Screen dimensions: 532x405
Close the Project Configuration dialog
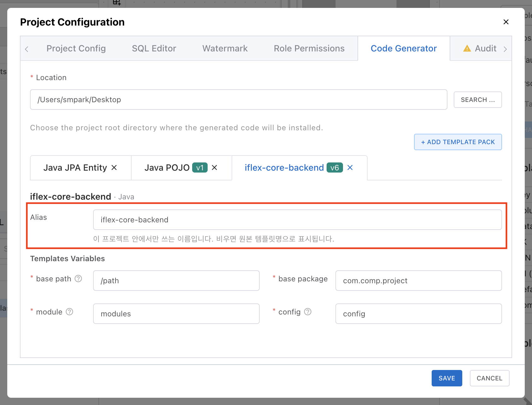506,22
